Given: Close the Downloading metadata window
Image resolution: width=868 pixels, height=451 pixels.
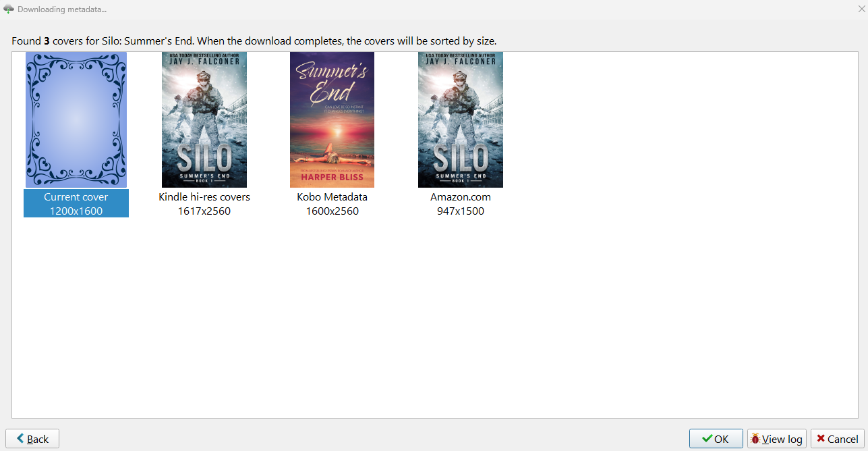Looking at the screenshot, I should 861,9.
